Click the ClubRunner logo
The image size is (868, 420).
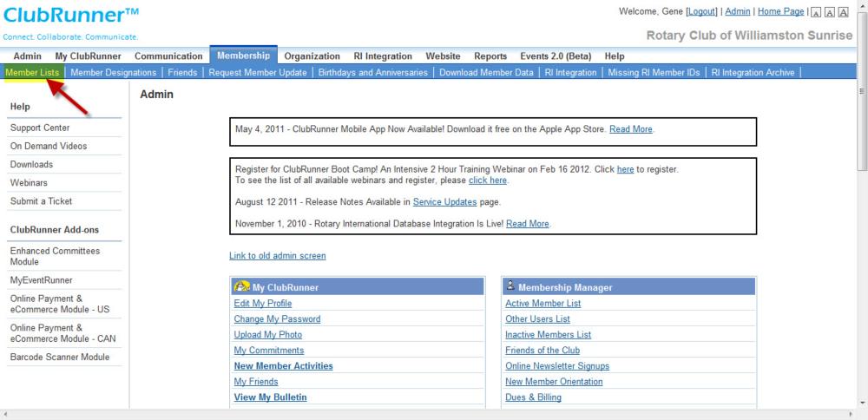tap(71, 15)
